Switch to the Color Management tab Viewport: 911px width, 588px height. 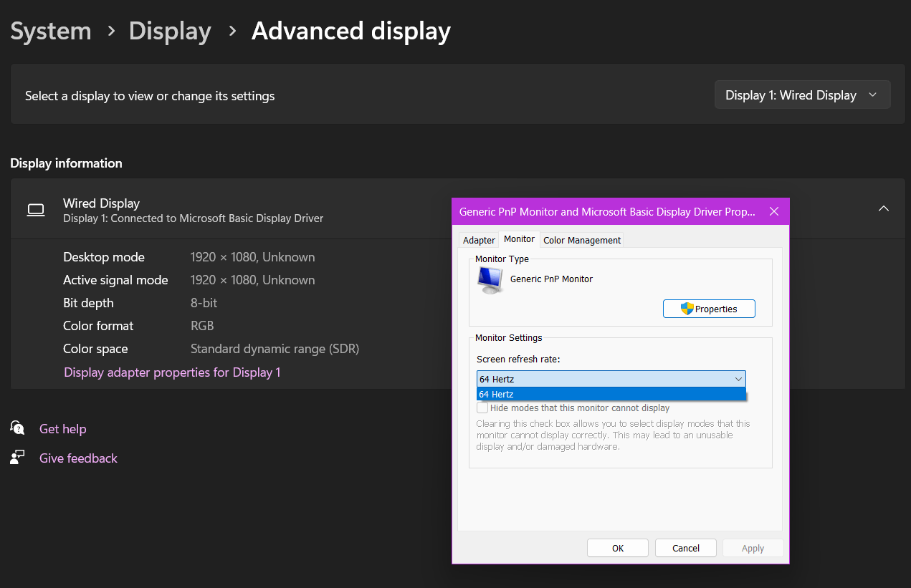tap(582, 240)
